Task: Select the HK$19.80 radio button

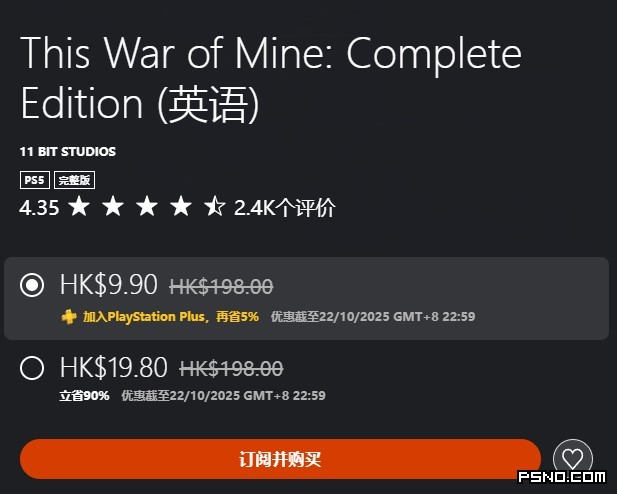Action: point(32,369)
